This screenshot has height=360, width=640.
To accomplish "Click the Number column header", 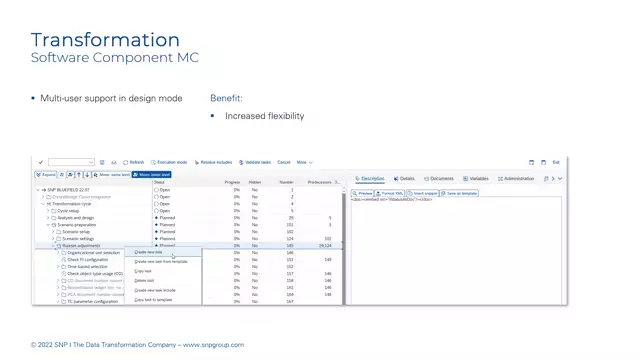I will [x=287, y=182].
